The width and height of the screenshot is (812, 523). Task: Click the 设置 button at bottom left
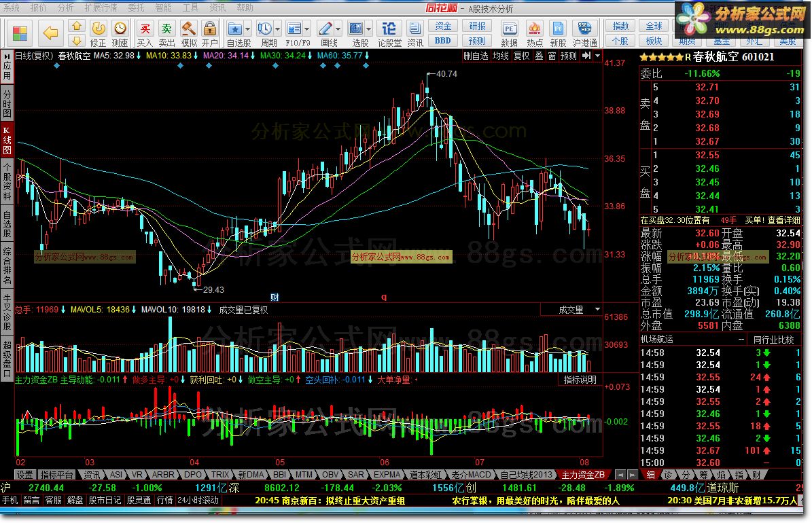[24, 474]
